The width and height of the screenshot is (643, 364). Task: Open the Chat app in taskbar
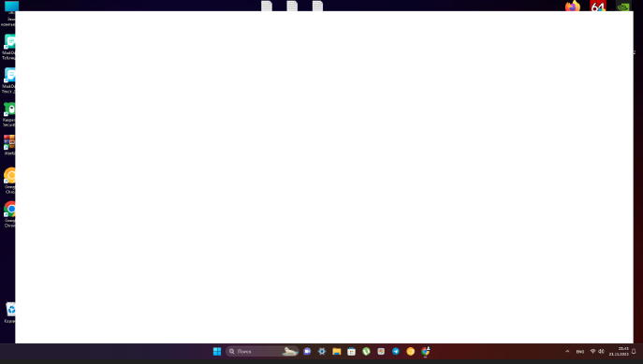pyautogui.click(x=307, y=351)
